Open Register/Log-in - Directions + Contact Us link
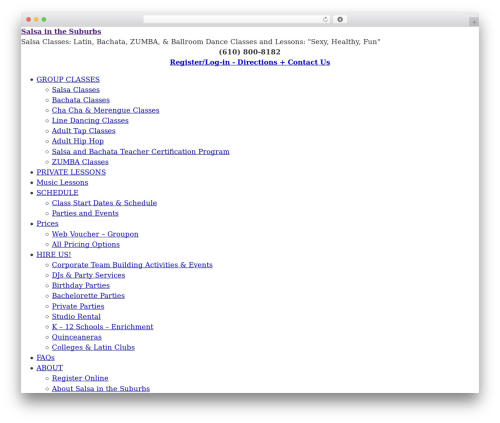Image resolution: width=500 pixels, height=423 pixels. tap(250, 62)
